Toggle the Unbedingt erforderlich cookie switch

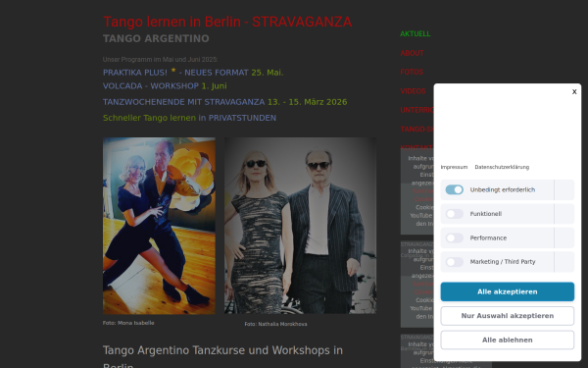(454, 190)
